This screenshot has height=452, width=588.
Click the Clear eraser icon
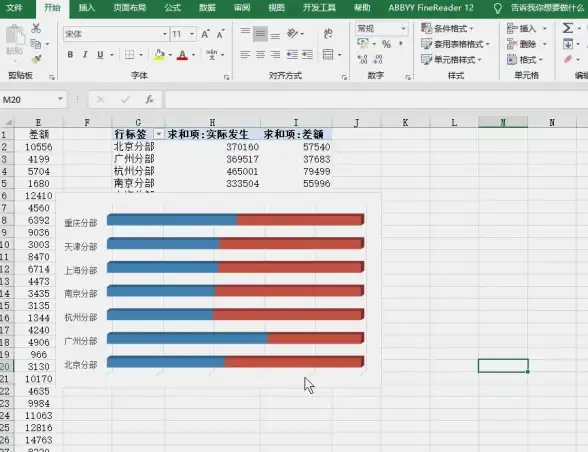click(x=568, y=59)
